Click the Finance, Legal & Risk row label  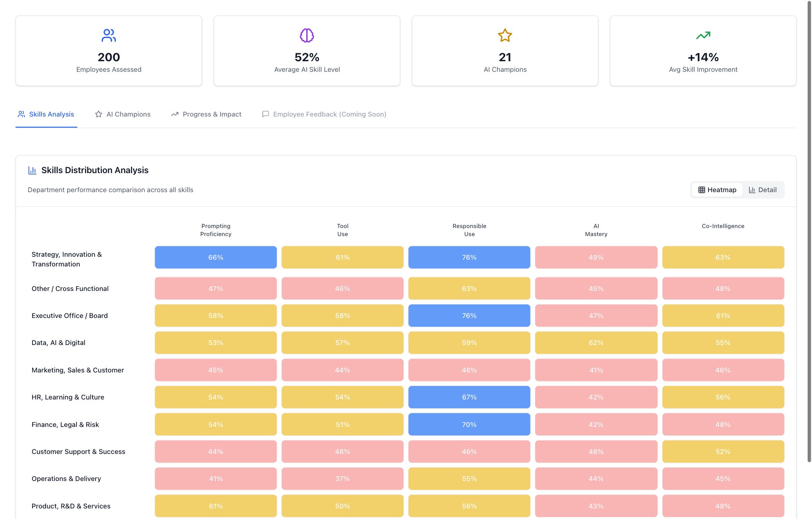click(65, 425)
